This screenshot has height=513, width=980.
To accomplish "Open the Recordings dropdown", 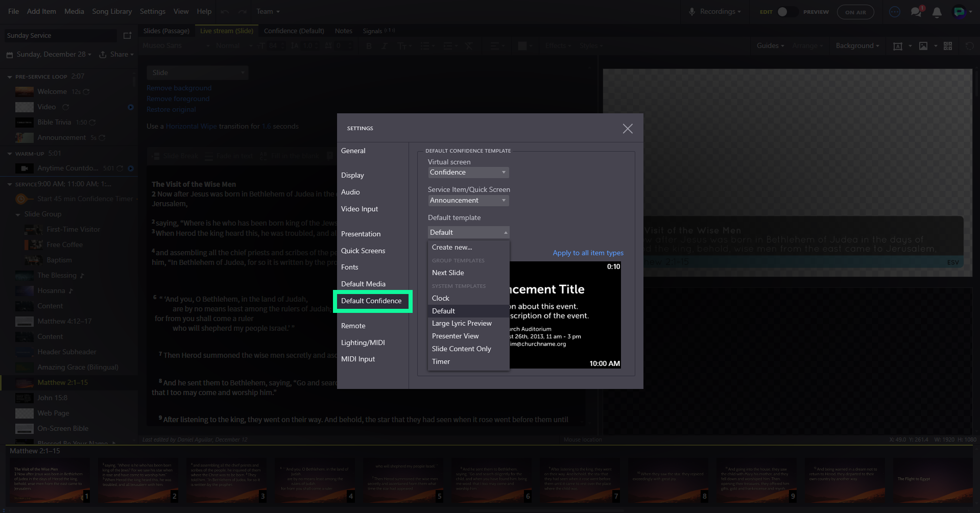I will [x=715, y=12].
